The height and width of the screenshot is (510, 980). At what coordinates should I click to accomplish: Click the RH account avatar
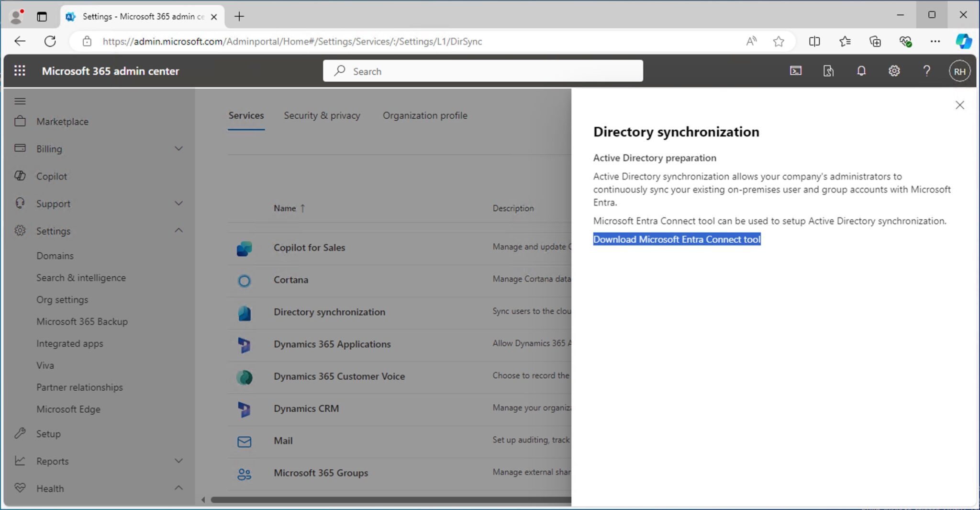click(959, 70)
